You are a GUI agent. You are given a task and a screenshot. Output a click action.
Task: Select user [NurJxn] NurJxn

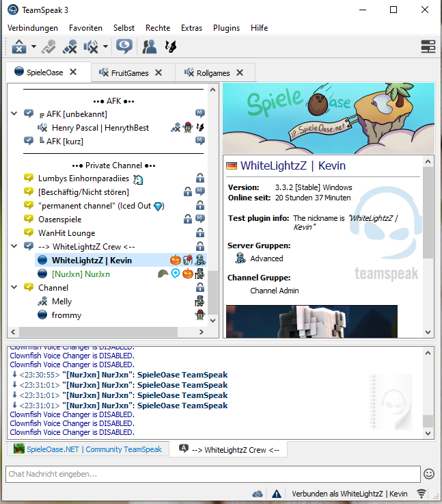pyautogui.click(x=81, y=274)
